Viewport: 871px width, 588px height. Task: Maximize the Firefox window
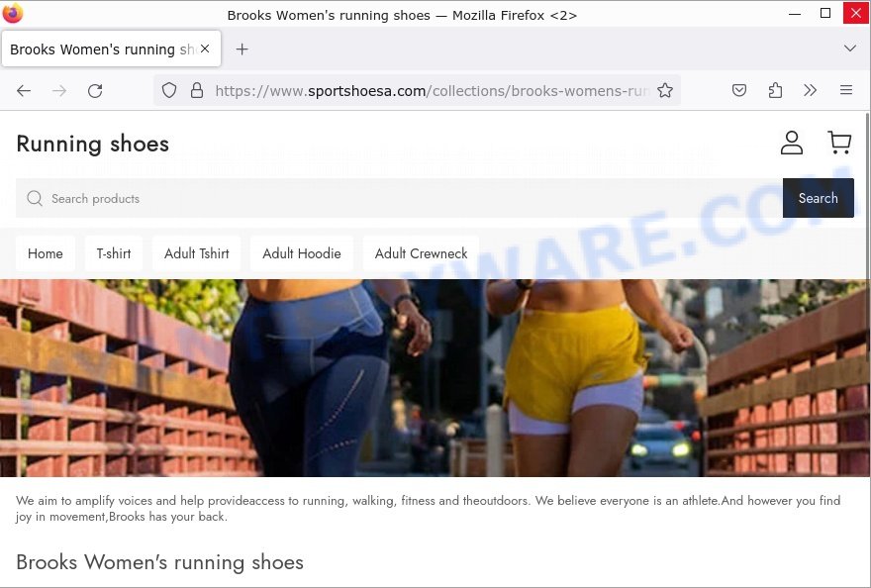(825, 13)
